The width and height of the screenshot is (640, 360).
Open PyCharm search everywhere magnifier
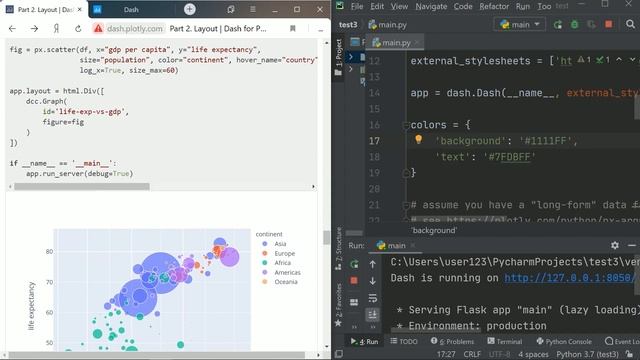pos(630,24)
